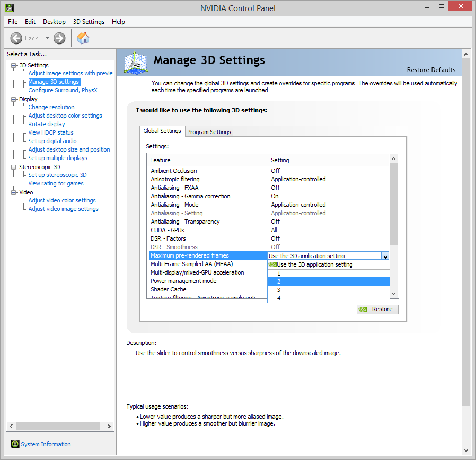Open the File menu
Image resolution: width=476 pixels, height=460 pixels.
click(x=13, y=22)
